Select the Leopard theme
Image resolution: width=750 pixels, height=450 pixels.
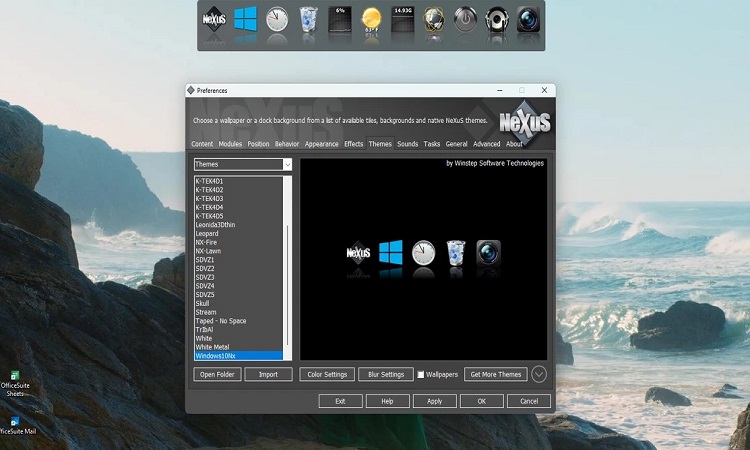point(239,233)
